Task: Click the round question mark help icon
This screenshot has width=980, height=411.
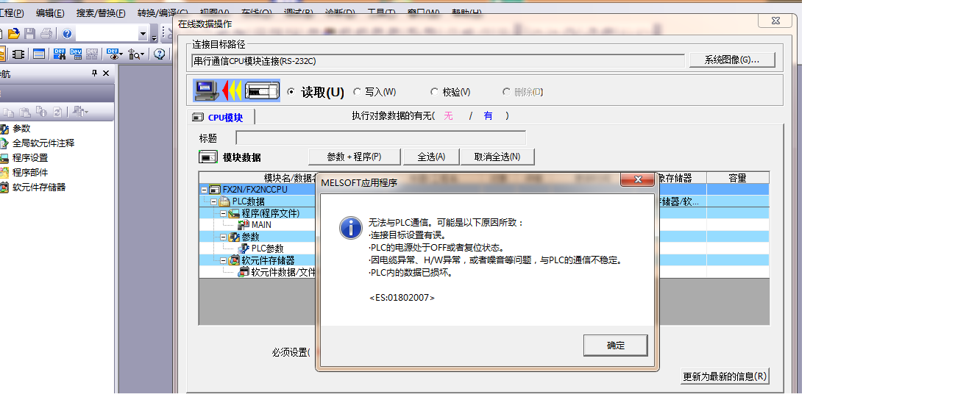Action: 159,54
